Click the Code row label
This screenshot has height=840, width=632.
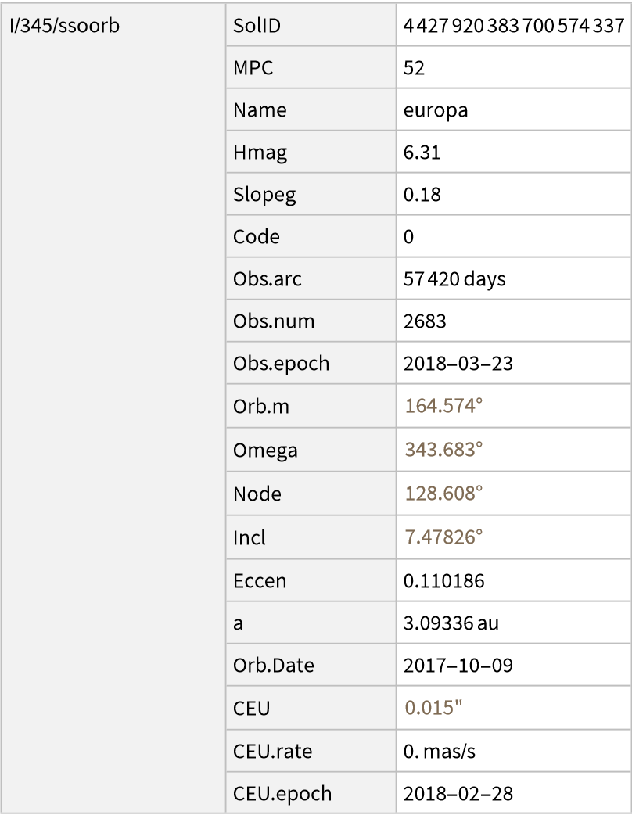pyautogui.click(x=256, y=237)
